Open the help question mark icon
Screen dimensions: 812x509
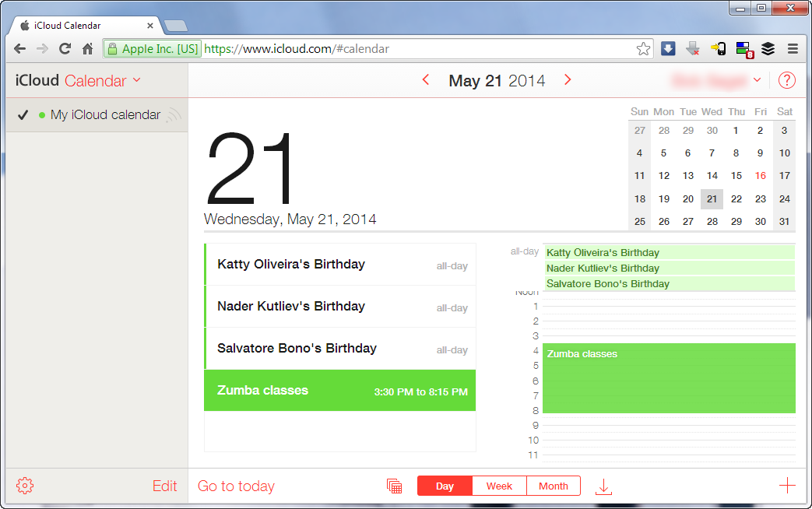click(786, 80)
